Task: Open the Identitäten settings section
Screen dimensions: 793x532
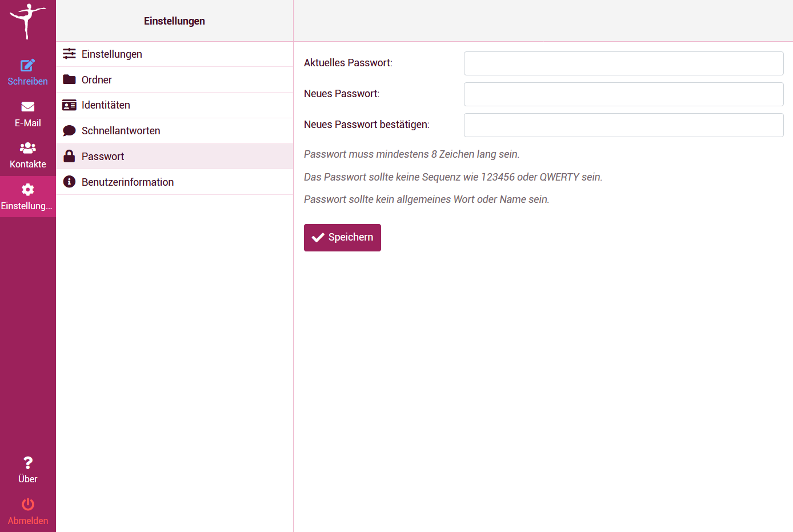Action: 175,105
